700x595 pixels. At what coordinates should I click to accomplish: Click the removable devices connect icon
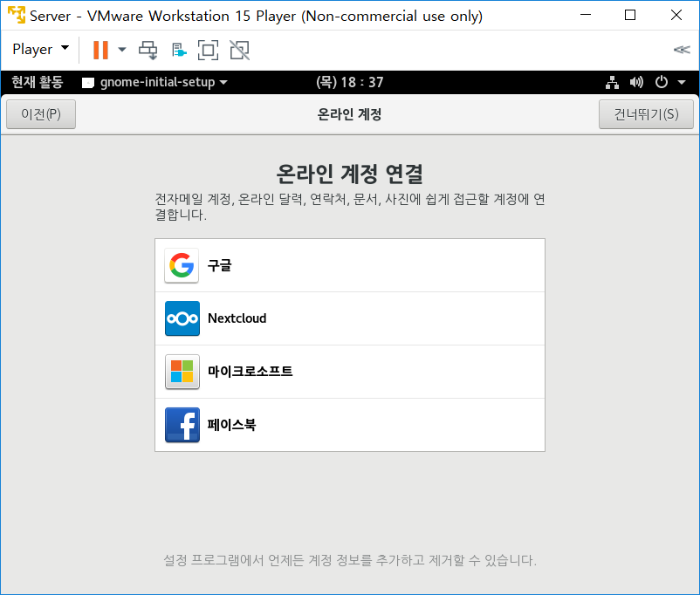[x=179, y=50]
